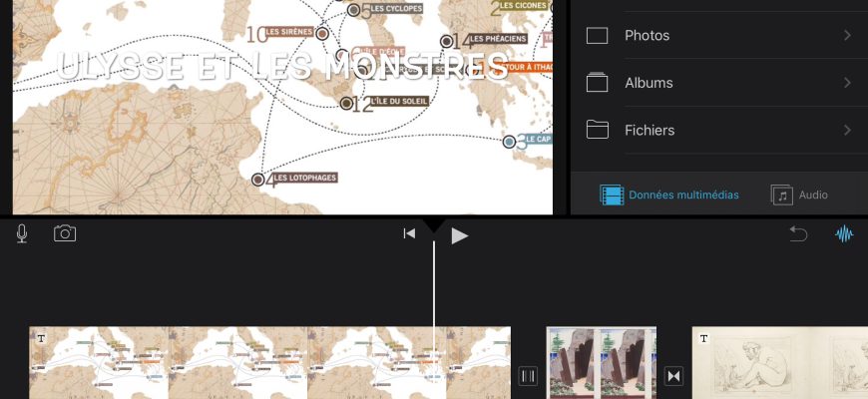The image size is (868, 399).
Task: Open the camera capture icon
Action: (x=65, y=233)
